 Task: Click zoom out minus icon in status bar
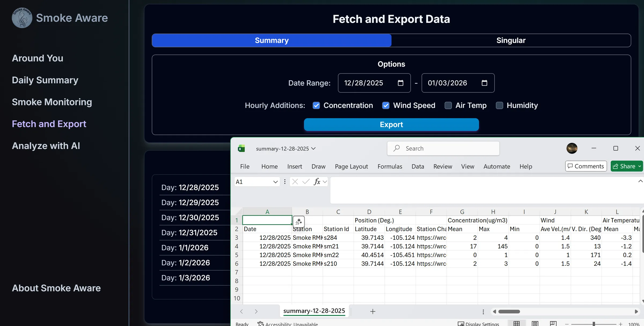567,324
